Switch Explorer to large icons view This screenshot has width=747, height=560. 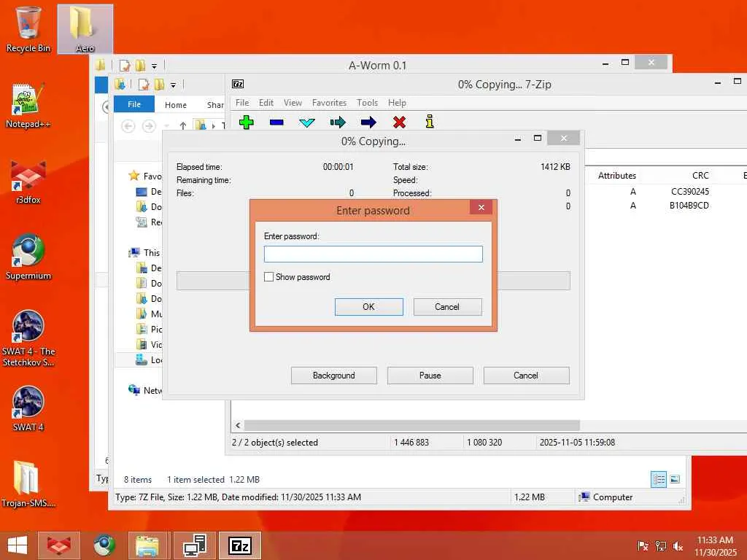(x=675, y=479)
